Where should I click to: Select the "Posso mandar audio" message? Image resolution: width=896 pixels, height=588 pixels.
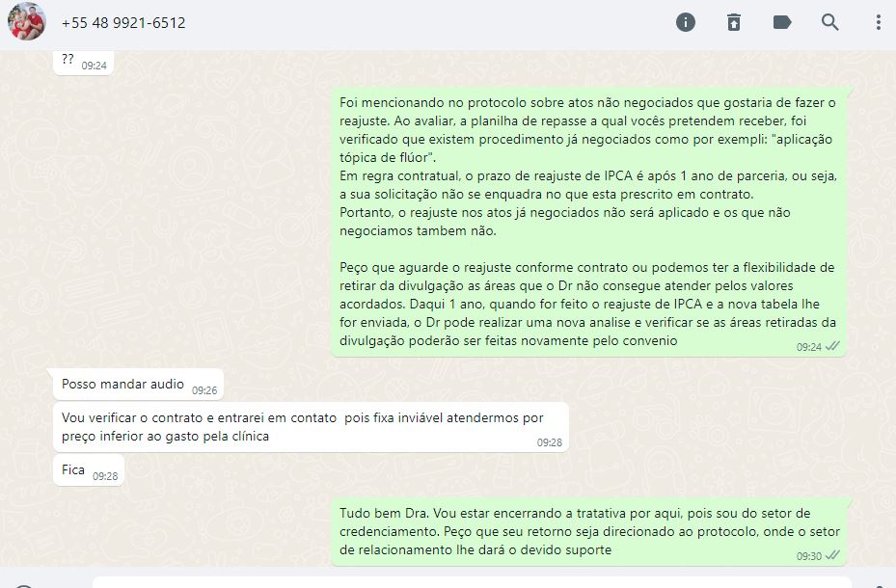tap(138, 385)
